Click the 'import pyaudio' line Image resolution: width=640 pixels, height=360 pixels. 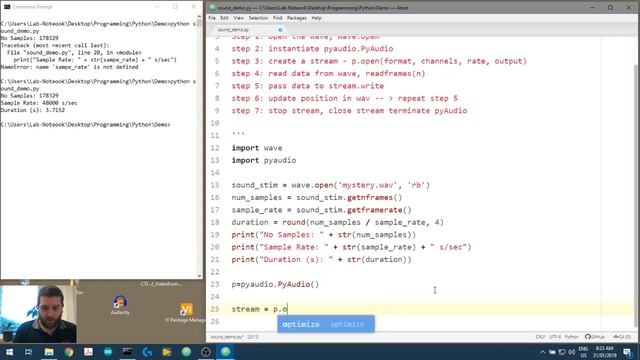pyautogui.click(x=264, y=160)
